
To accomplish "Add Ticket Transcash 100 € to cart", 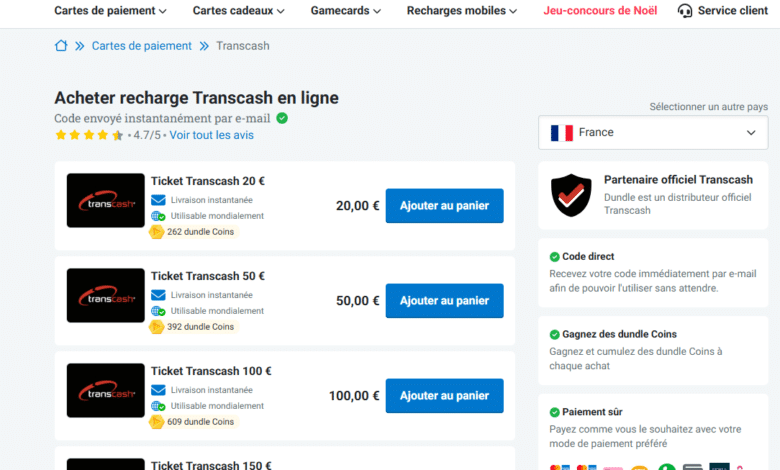I will coord(444,395).
